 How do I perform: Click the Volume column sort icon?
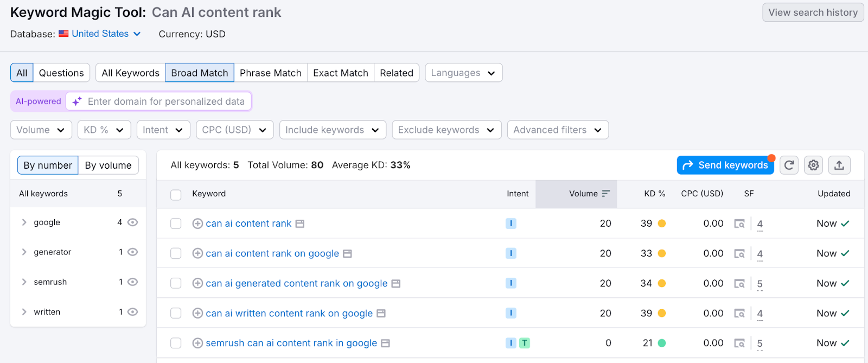606,194
